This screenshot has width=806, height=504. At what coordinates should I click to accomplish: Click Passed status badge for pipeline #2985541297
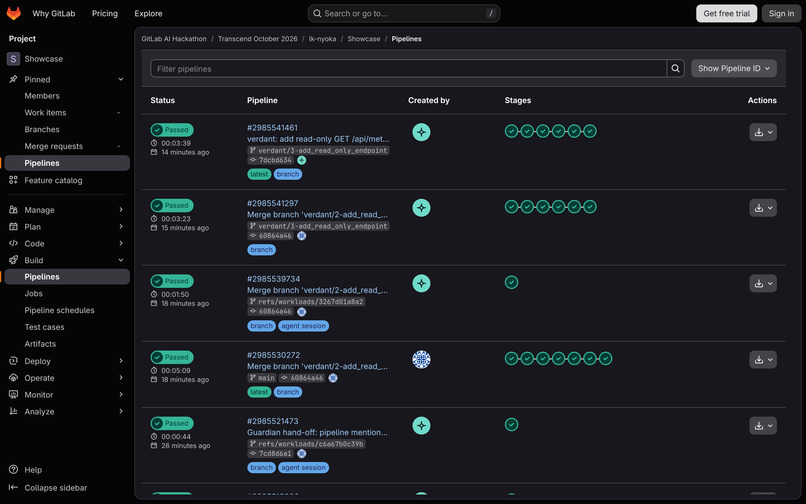172,205
